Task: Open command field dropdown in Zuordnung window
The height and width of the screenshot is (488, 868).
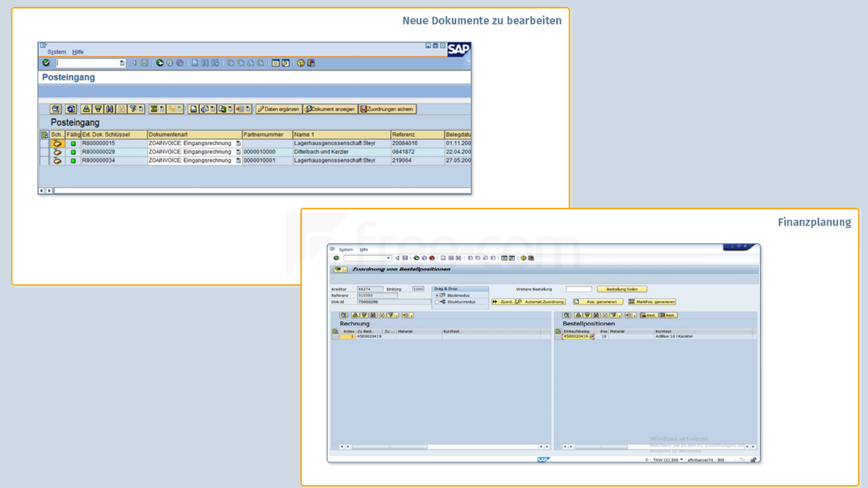Action: pos(388,258)
